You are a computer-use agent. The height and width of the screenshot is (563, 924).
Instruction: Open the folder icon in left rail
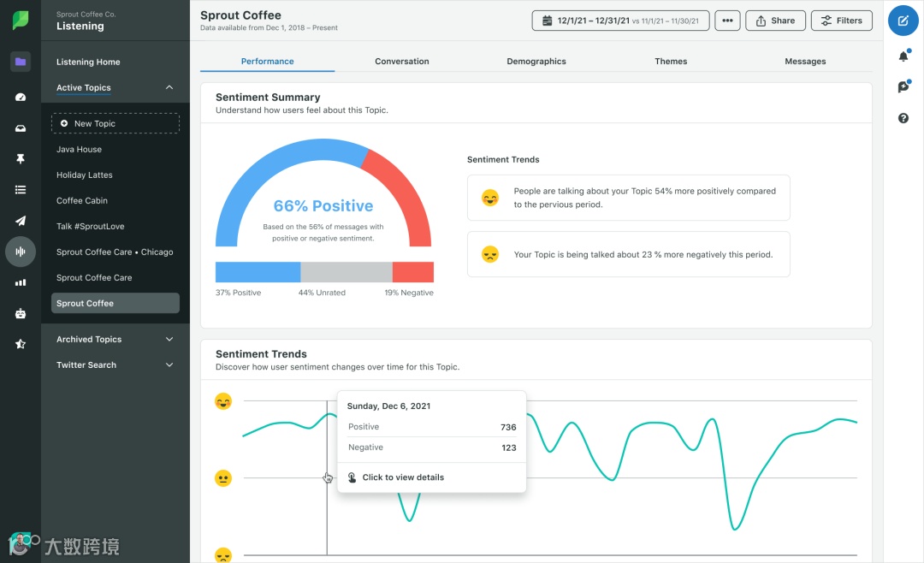[x=21, y=62]
